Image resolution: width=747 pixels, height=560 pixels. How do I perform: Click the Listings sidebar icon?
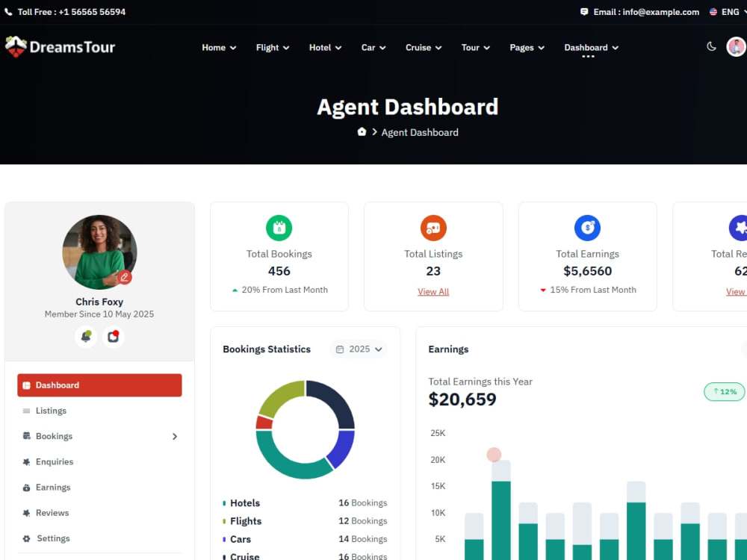(26, 411)
